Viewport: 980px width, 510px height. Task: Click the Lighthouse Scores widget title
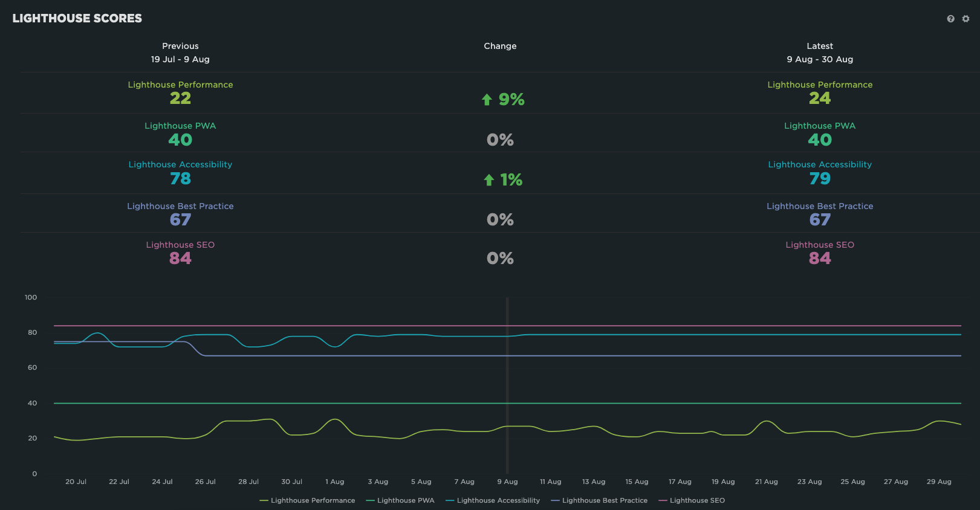(x=77, y=19)
